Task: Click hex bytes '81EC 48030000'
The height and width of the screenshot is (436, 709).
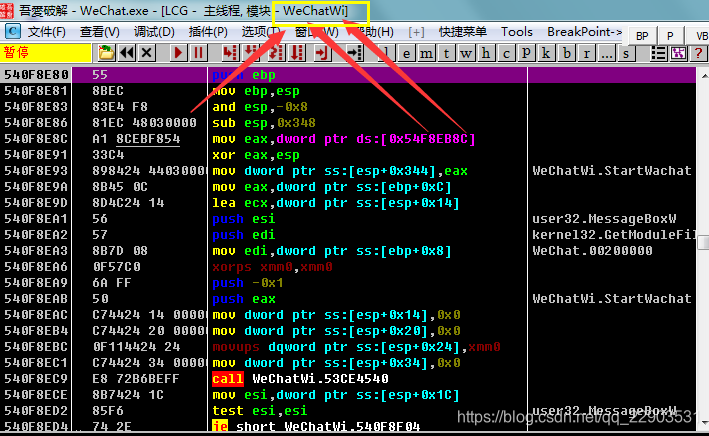Action: pyautogui.click(x=144, y=123)
